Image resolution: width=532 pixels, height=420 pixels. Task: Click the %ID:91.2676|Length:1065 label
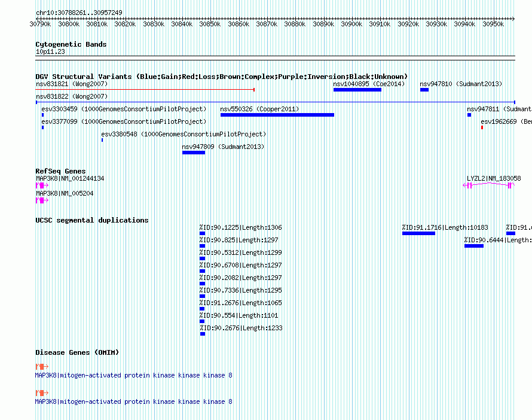(x=240, y=303)
